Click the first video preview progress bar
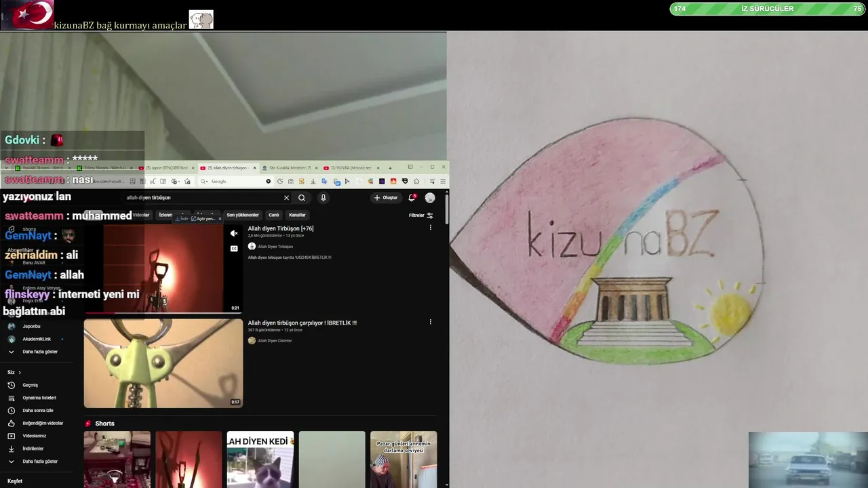 coord(163,312)
